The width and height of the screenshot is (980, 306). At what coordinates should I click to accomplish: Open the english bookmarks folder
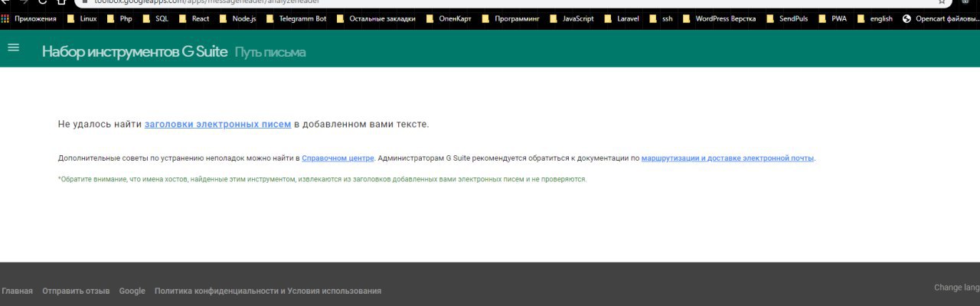pos(874,18)
